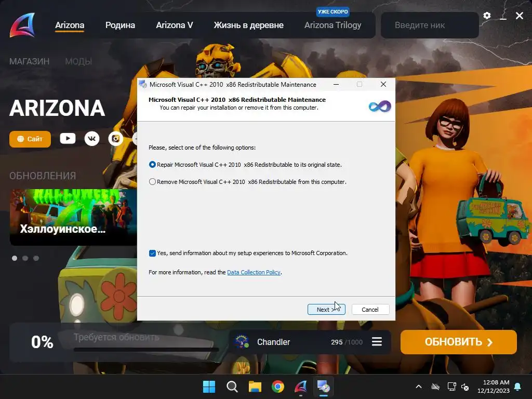This screenshot has height=399, width=532.
Task: Show hidden system tray icons
Action: click(x=419, y=387)
